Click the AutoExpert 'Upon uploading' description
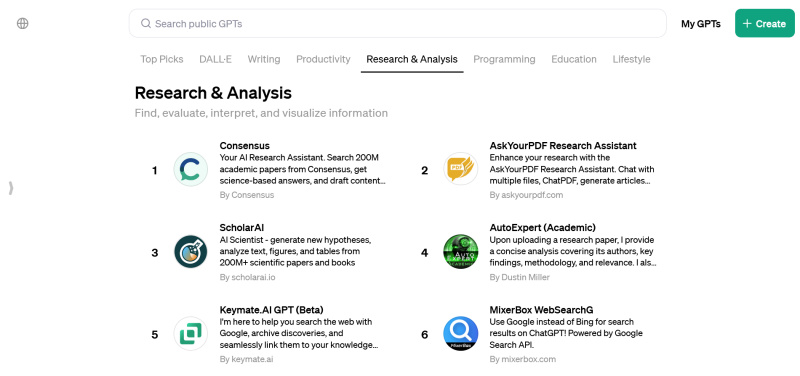Screen dimensions: 800x376 573,252
